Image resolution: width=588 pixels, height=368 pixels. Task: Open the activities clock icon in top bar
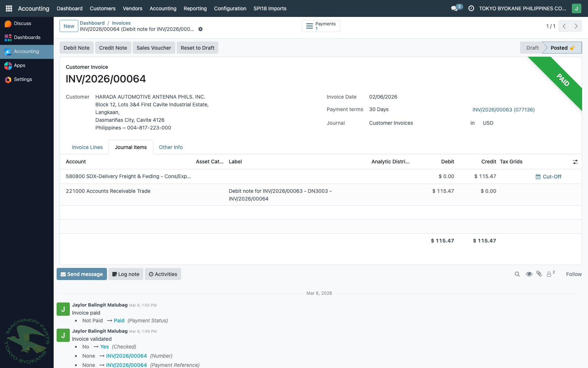pyautogui.click(x=471, y=8)
